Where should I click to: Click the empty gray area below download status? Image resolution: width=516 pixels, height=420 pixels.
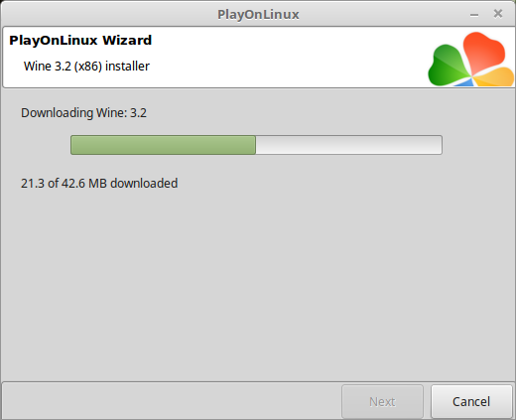(258, 281)
